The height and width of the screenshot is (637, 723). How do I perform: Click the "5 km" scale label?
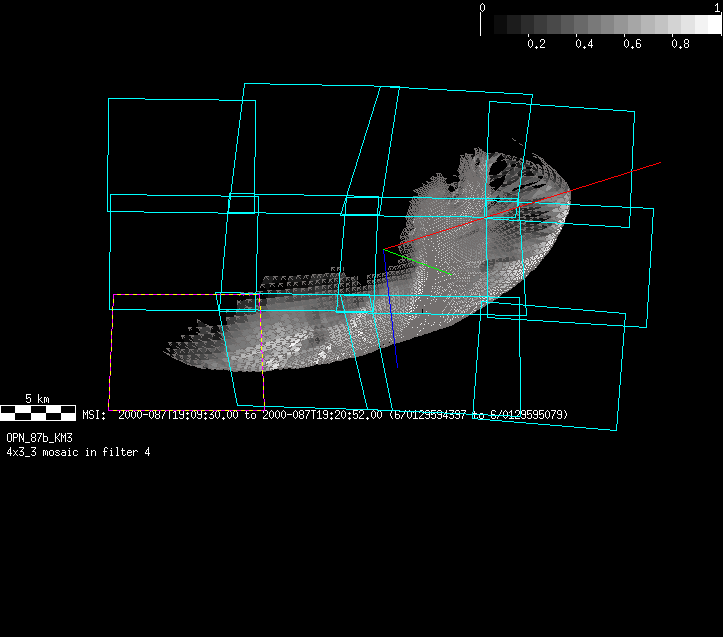coord(38,398)
